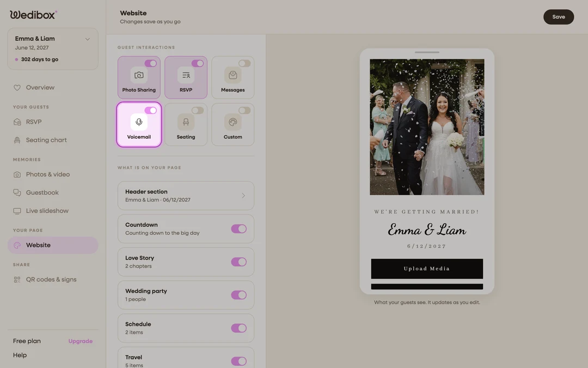The image size is (588, 368).
Task: Open Live slideshow page
Action: coord(53,211)
